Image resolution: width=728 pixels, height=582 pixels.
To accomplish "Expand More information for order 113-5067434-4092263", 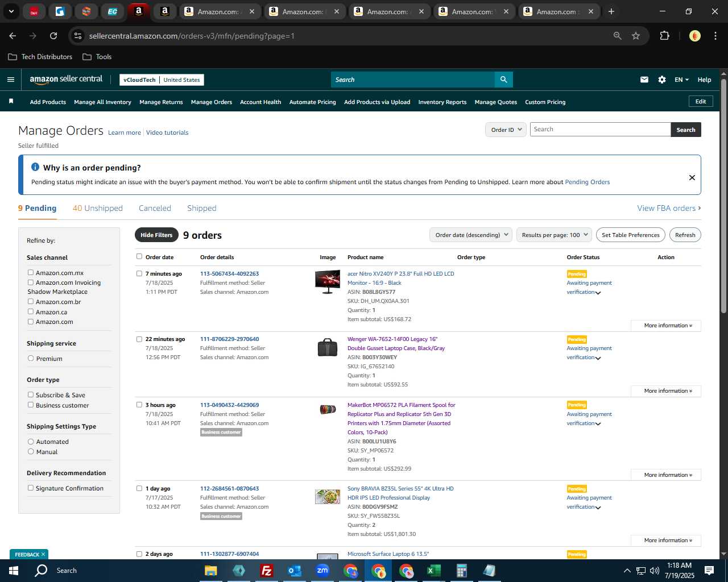I will click(666, 326).
